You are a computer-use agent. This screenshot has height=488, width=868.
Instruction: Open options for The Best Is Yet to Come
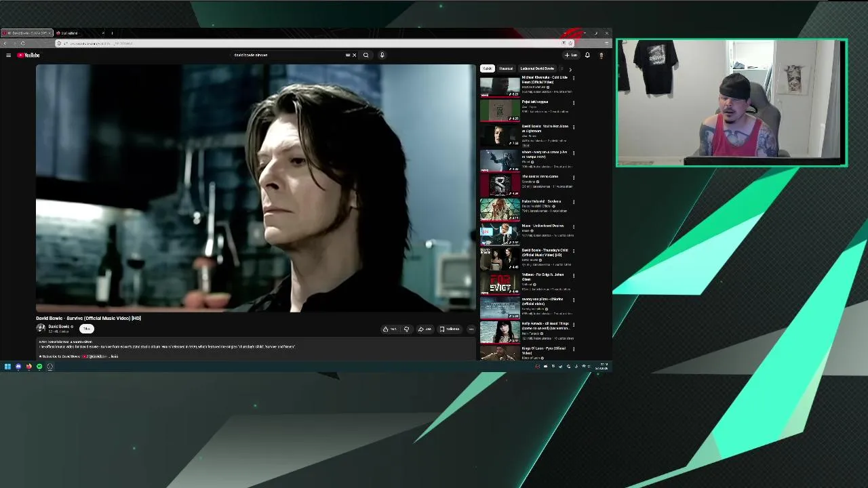tap(574, 177)
